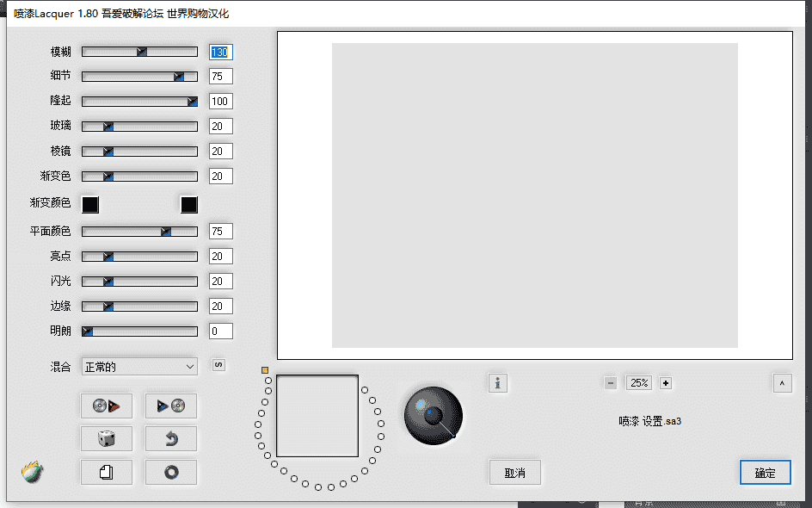Click the copy pages icon button
812x508 pixels.
pyautogui.click(x=106, y=472)
